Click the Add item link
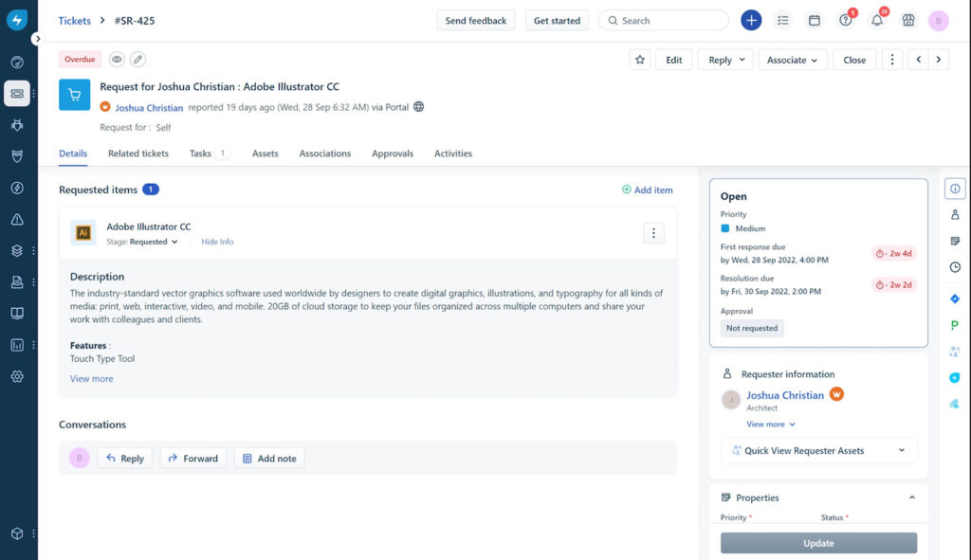Screen dimensions: 971x560 647,190
